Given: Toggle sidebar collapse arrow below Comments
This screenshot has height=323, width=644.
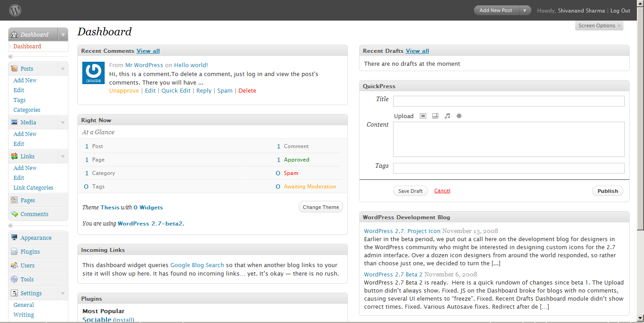Looking at the screenshot, I should tap(10, 226).
